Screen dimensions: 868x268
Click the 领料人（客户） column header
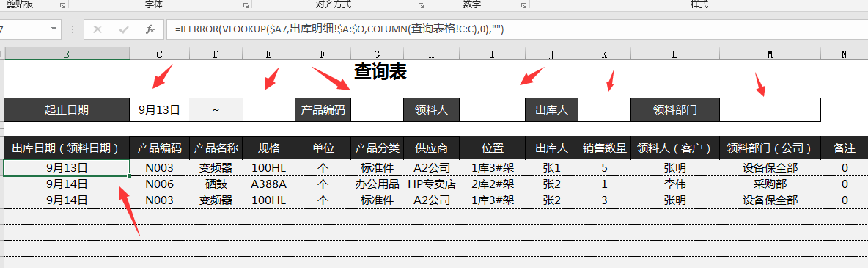(x=674, y=148)
